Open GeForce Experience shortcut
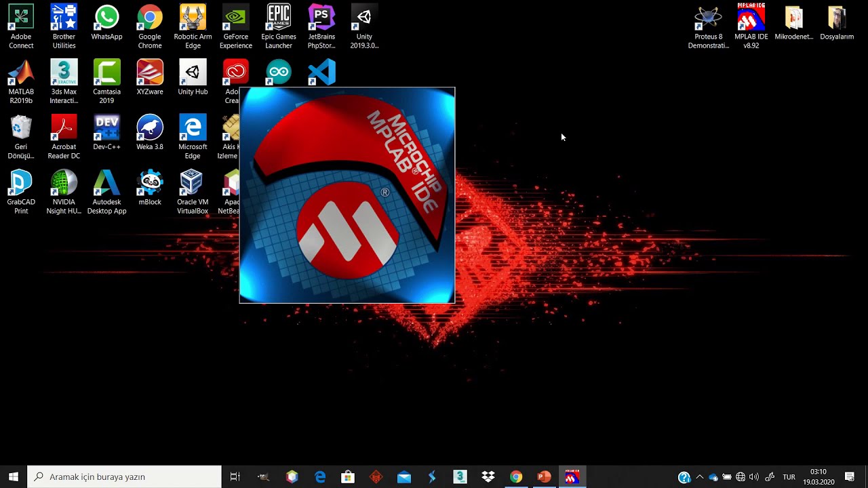The height and width of the screenshot is (488, 868). (x=236, y=27)
